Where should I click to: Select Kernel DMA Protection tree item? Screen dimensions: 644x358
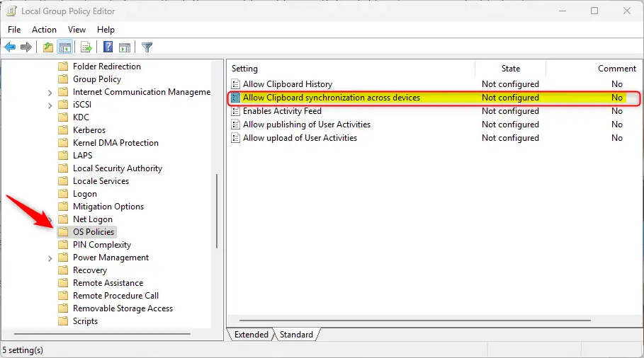click(115, 143)
